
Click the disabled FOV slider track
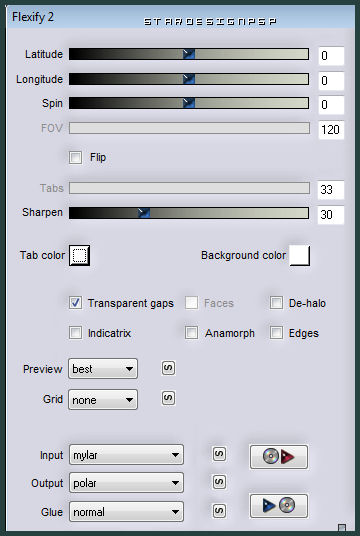189,128
